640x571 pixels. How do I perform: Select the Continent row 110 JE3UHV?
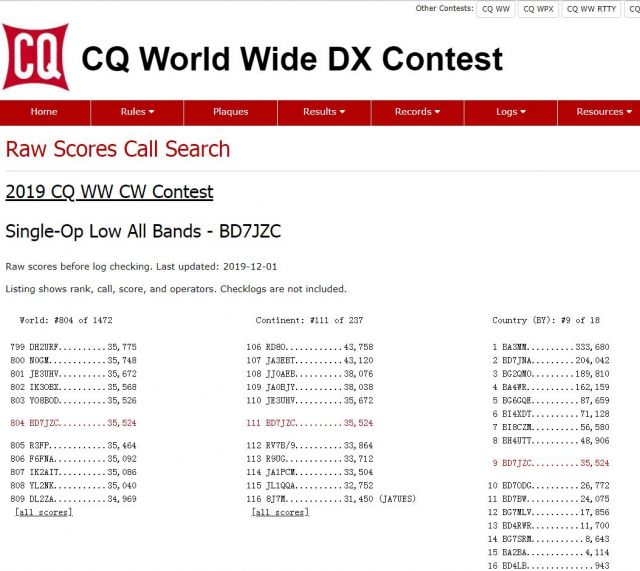coord(310,400)
